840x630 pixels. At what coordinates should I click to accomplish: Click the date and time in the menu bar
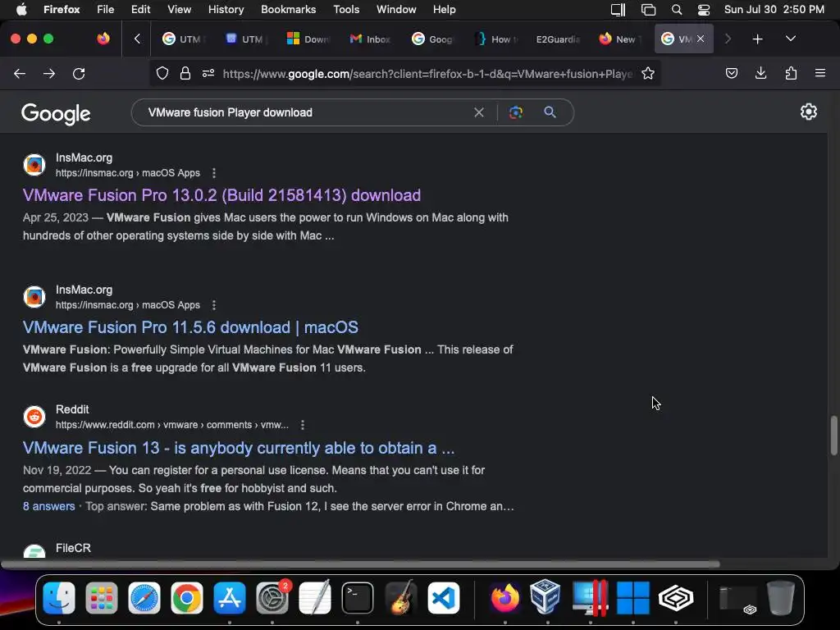click(x=774, y=9)
